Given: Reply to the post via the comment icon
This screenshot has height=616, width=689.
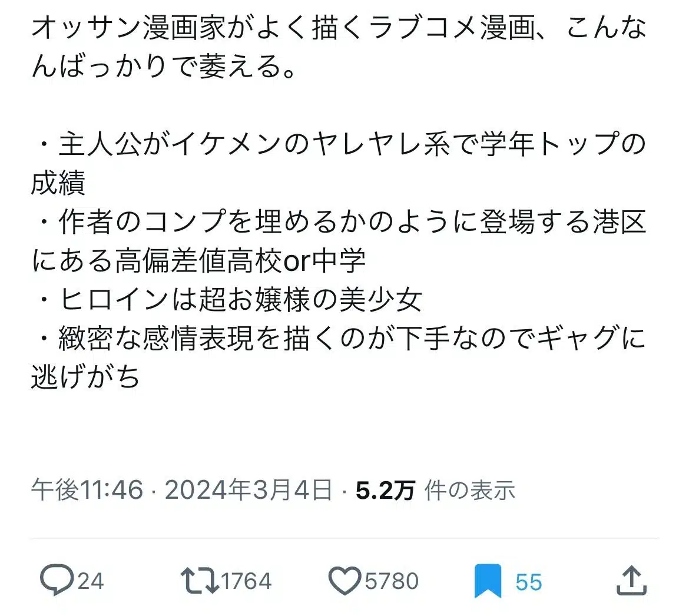Looking at the screenshot, I should (57, 580).
